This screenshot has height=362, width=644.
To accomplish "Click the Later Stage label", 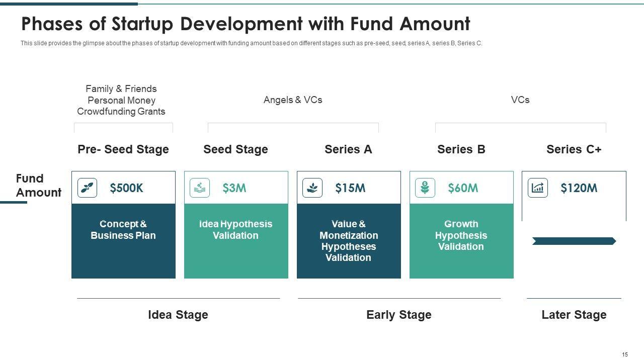I will pos(574,315).
